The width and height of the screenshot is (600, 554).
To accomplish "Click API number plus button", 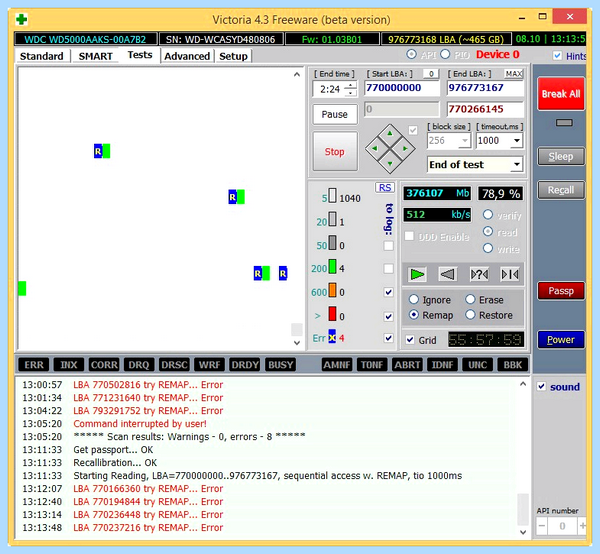I will pos(582,526).
